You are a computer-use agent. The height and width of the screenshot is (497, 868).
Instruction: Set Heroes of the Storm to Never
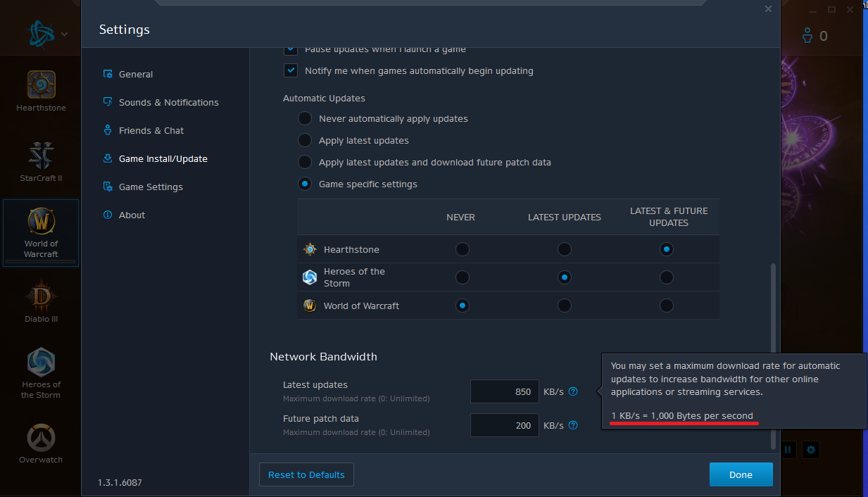tap(462, 277)
